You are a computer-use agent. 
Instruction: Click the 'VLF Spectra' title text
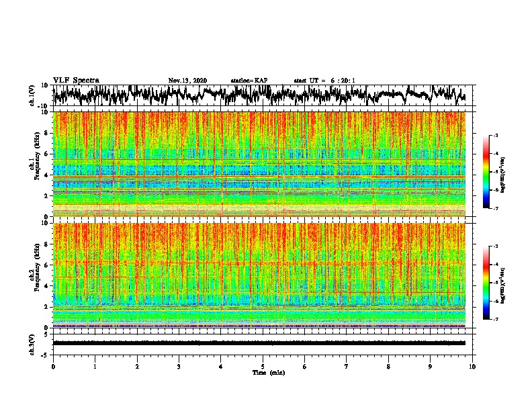[x=76, y=81]
